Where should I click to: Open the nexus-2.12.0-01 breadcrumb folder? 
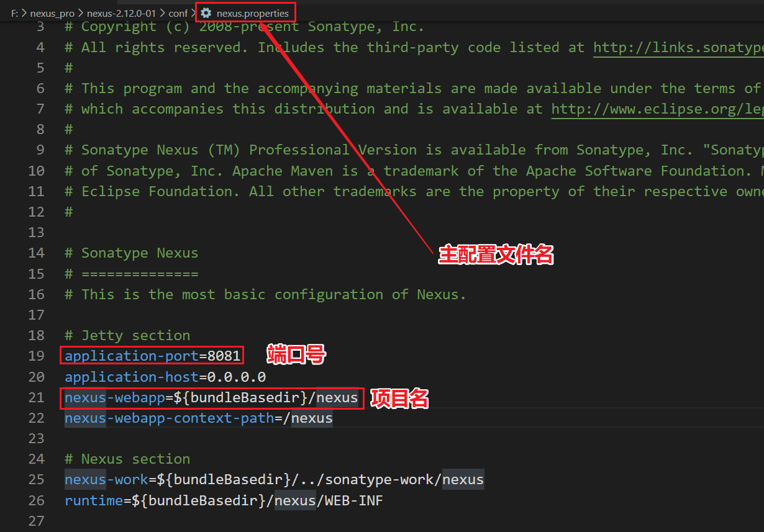click(121, 13)
